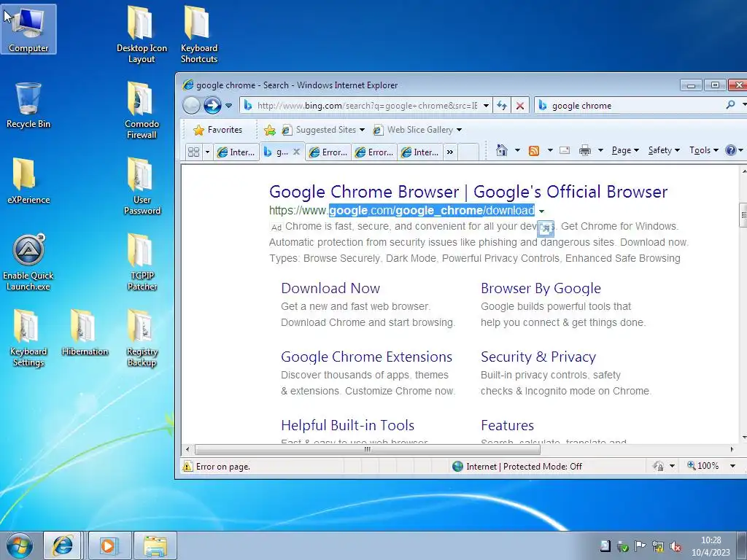The height and width of the screenshot is (560, 747).
Task: Click the Refresh page icon
Action: click(502, 105)
